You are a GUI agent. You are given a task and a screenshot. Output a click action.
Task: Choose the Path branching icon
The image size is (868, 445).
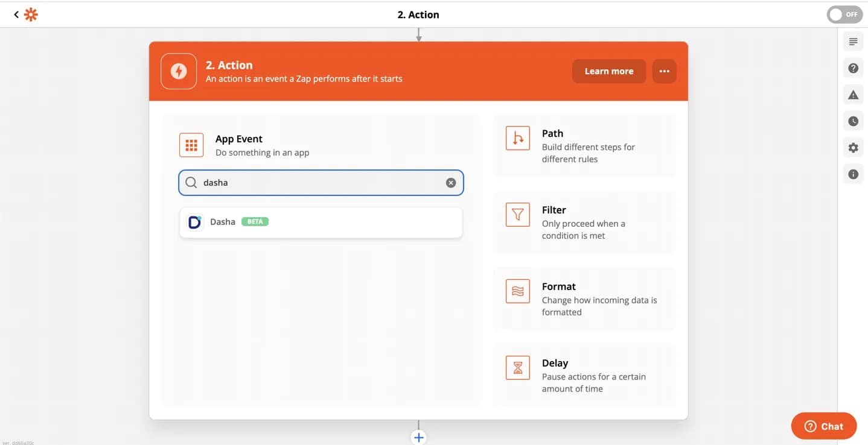pyautogui.click(x=518, y=138)
